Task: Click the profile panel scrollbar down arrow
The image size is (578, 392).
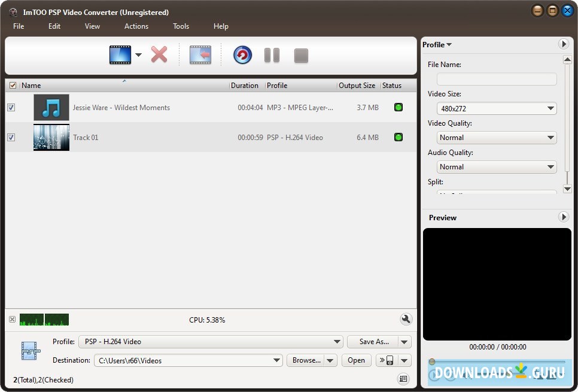Action: pyautogui.click(x=567, y=189)
